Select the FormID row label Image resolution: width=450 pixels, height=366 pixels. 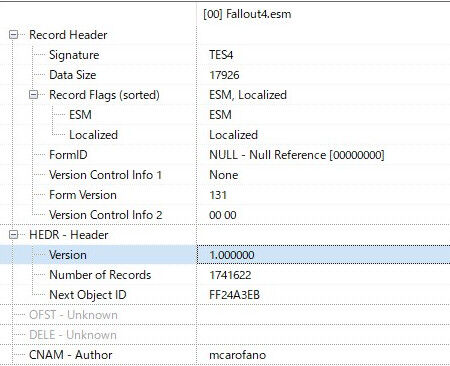(68, 155)
